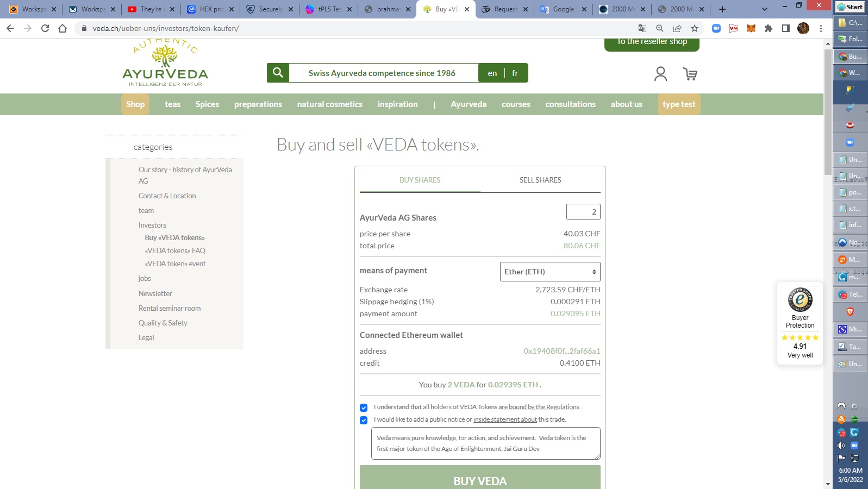The width and height of the screenshot is (868, 489).
Task: Open the MetaMask fox extension
Action: pos(751,28)
